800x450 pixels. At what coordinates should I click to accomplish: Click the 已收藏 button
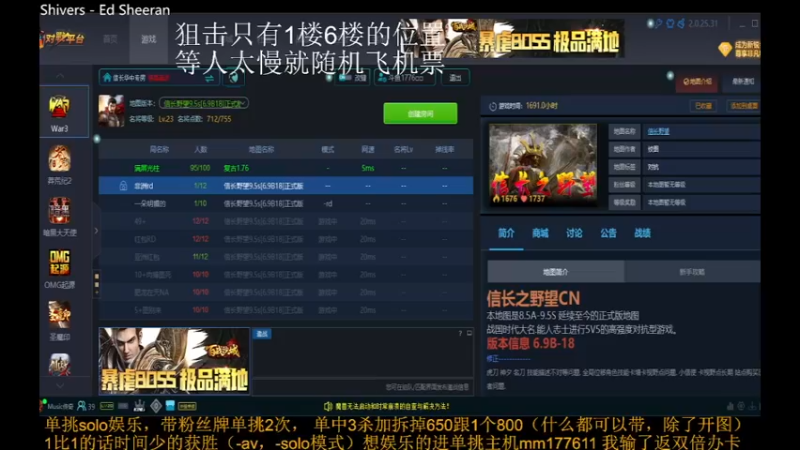pos(703,106)
